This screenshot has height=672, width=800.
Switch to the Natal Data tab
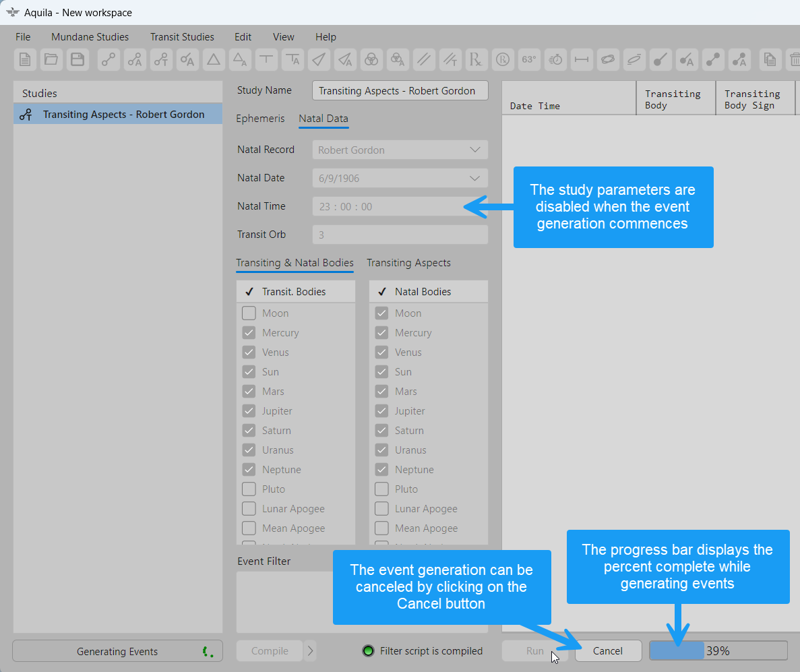(x=324, y=119)
